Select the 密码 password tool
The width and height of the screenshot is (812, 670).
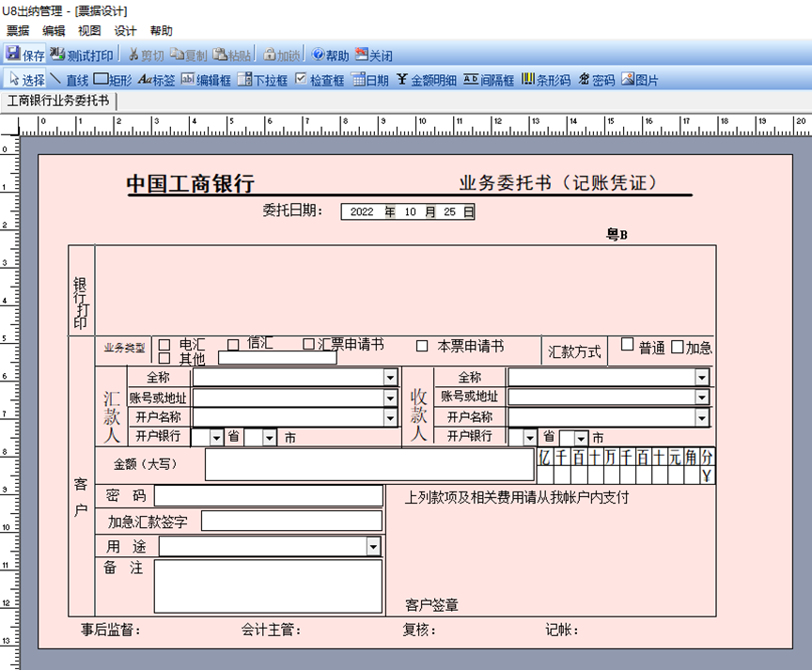pyautogui.click(x=597, y=79)
